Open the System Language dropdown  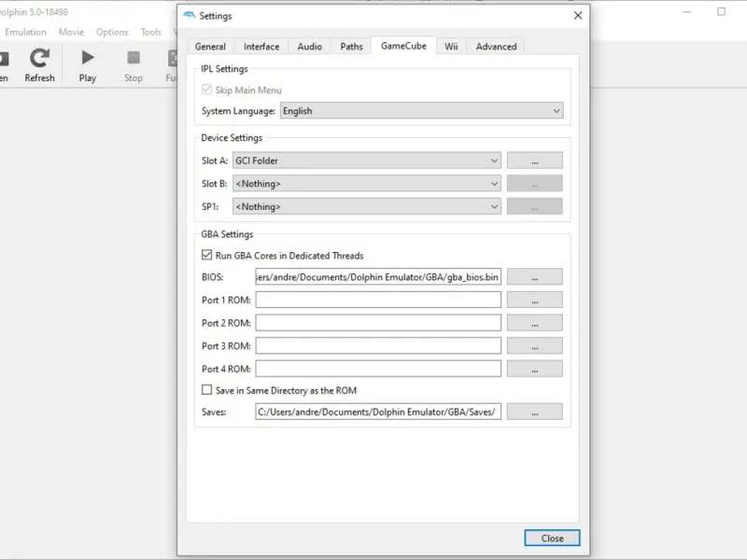[x=422, y=110]
